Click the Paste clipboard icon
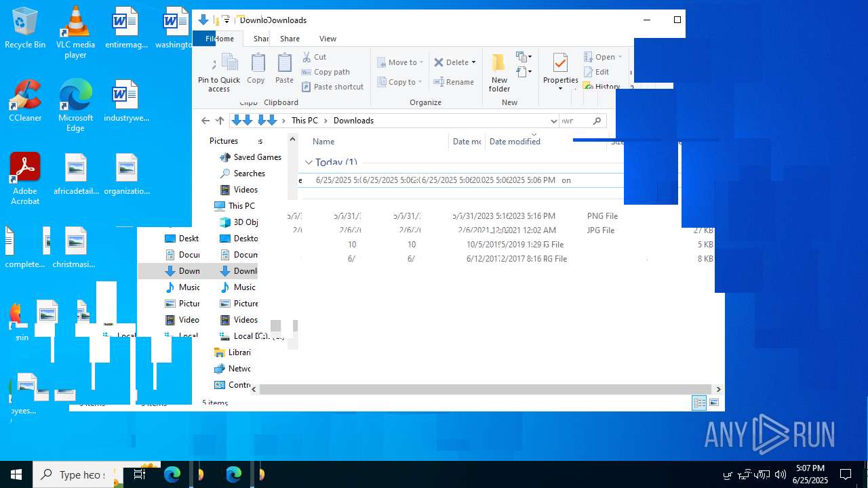Viewport: 868px width, 488px height. tap(285, 63)
